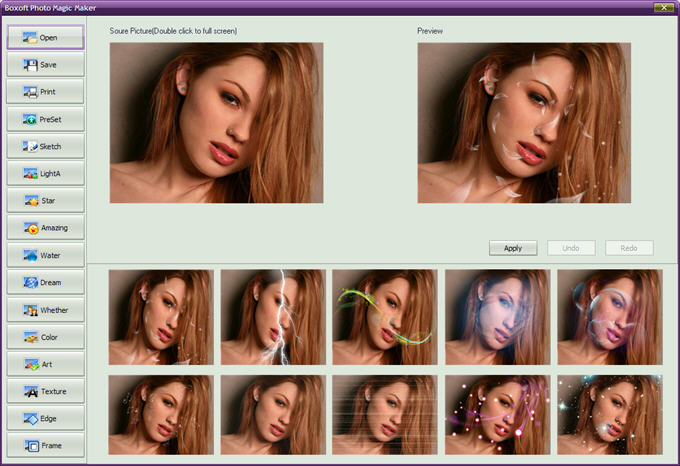Click the source picture image
Viewport: 680px width, 466px height.
tap(216, 123)
